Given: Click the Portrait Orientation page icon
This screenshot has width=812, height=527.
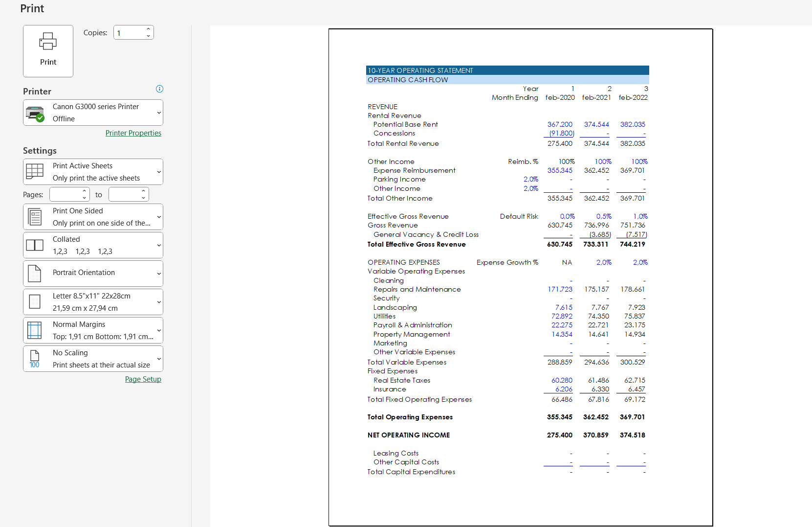Looking at the screenshot, I should coord(35,274).
